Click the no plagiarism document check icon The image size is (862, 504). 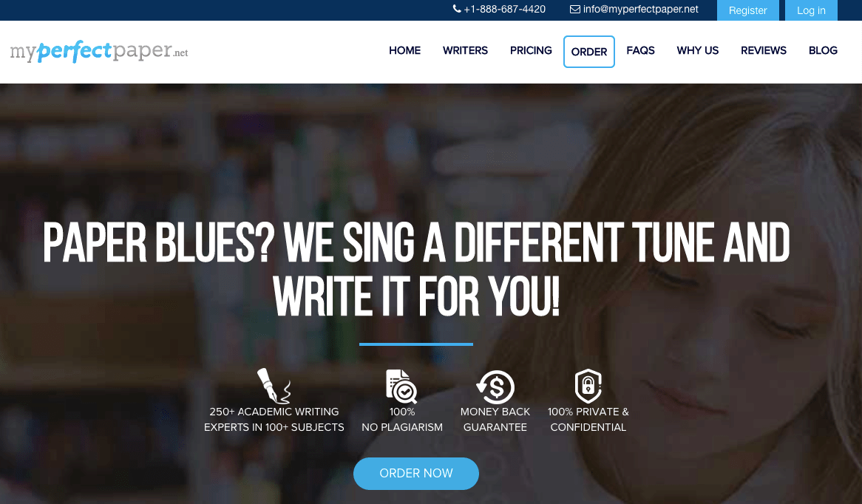pos(402,386)
